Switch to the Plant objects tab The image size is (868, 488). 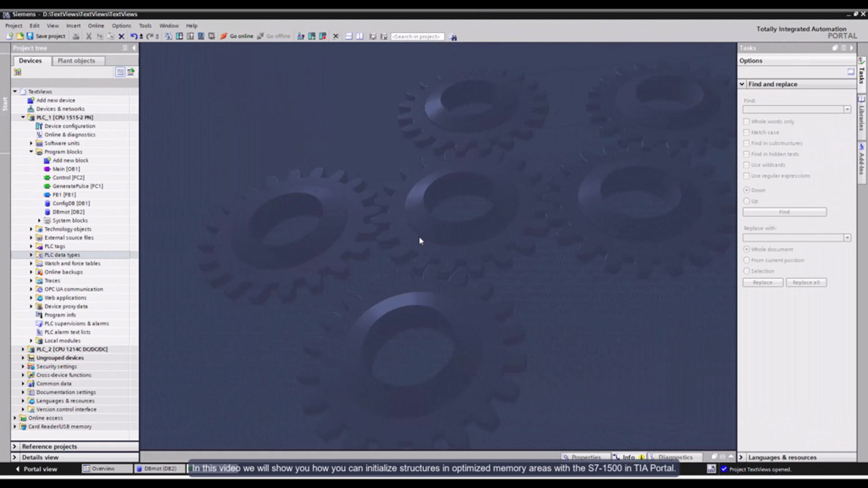coord(76,60)
